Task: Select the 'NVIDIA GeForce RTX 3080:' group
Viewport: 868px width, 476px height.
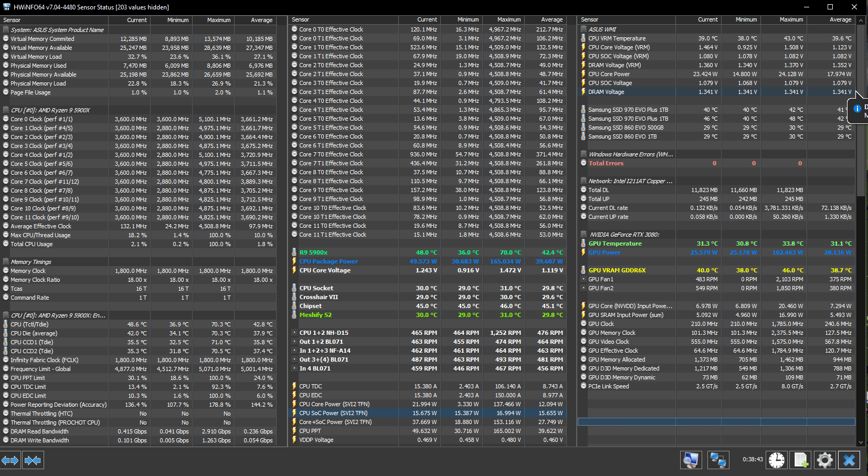Action: (717, 235)
